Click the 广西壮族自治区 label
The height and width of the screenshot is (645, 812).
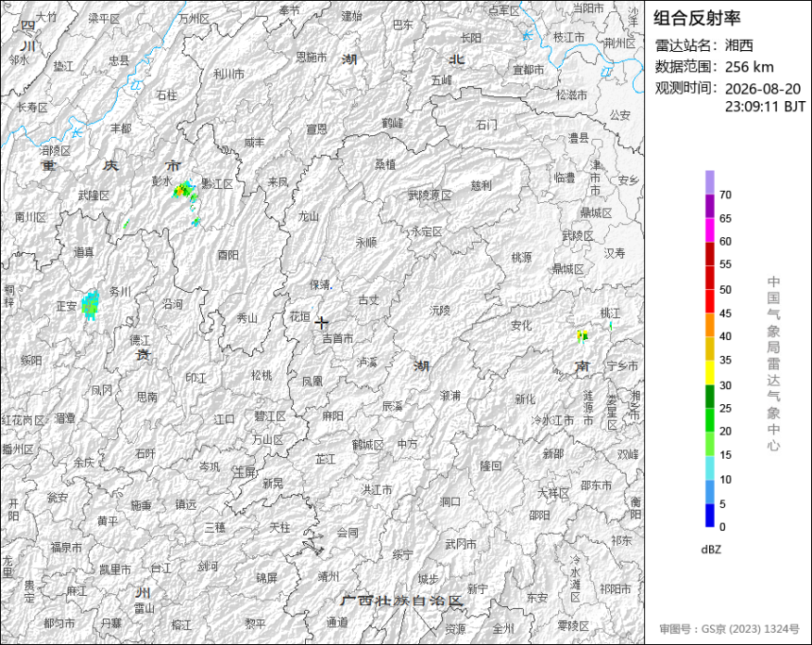click(401, 601)
